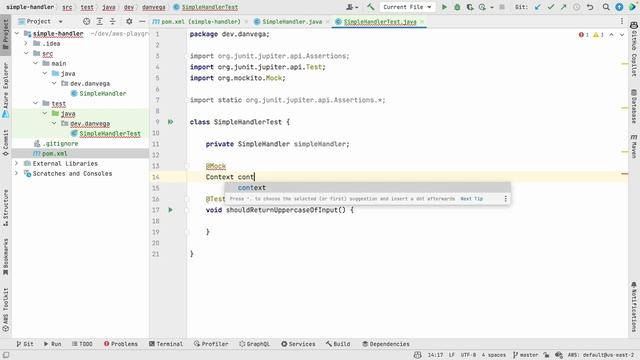Select opened file target icon in Project panel
The height and width of the screenshot is (360, 640).
coord(87,21)
